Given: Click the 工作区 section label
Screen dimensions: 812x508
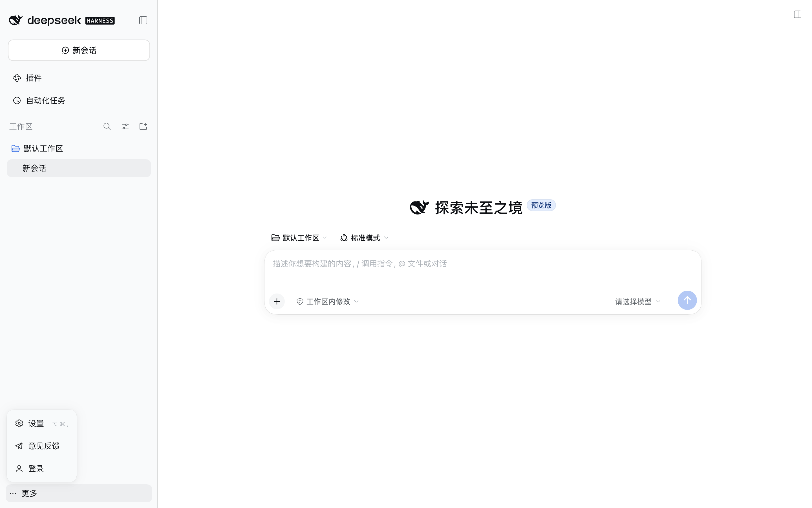Looking at the screenshot, I should (21, 126).
